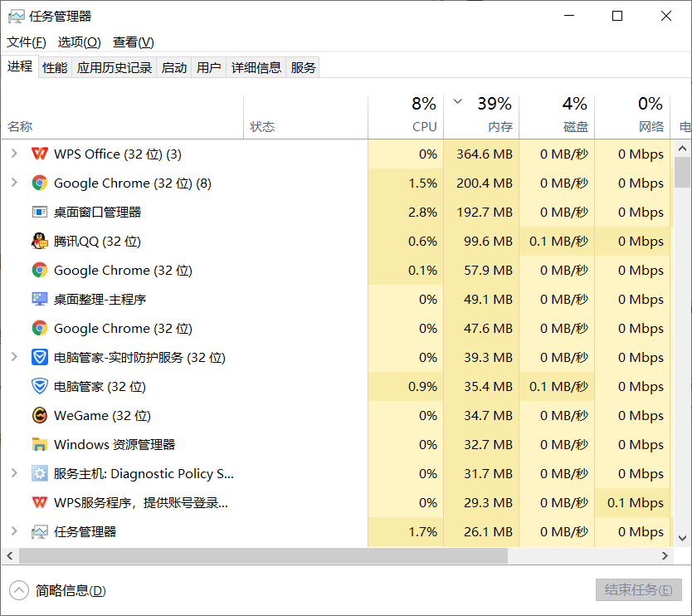Click the 电脑管家 (32 位) shield icon
Image resolution: width=692 pixels, height=616 pixels.
[x=40, y=386]
